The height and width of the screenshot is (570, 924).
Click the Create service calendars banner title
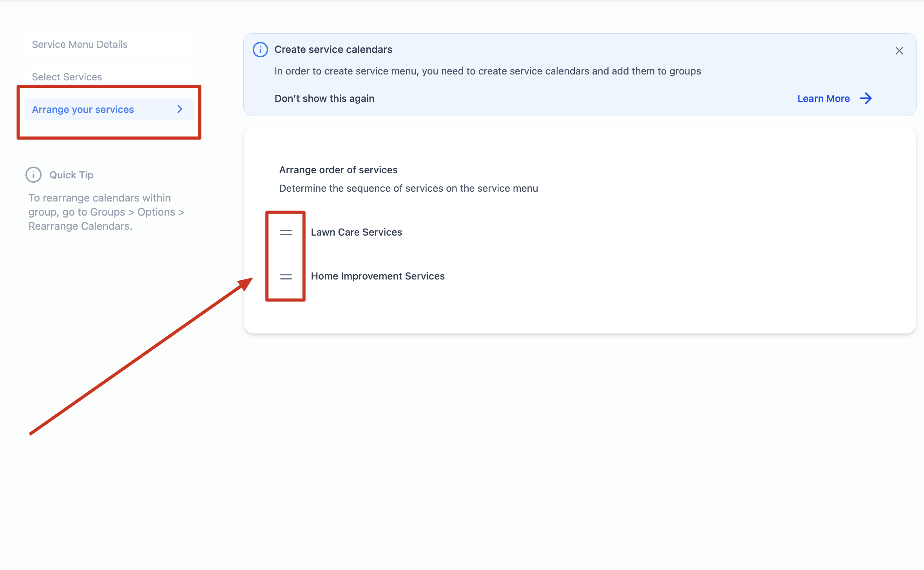pyautogui.click(x=333, y=49)
